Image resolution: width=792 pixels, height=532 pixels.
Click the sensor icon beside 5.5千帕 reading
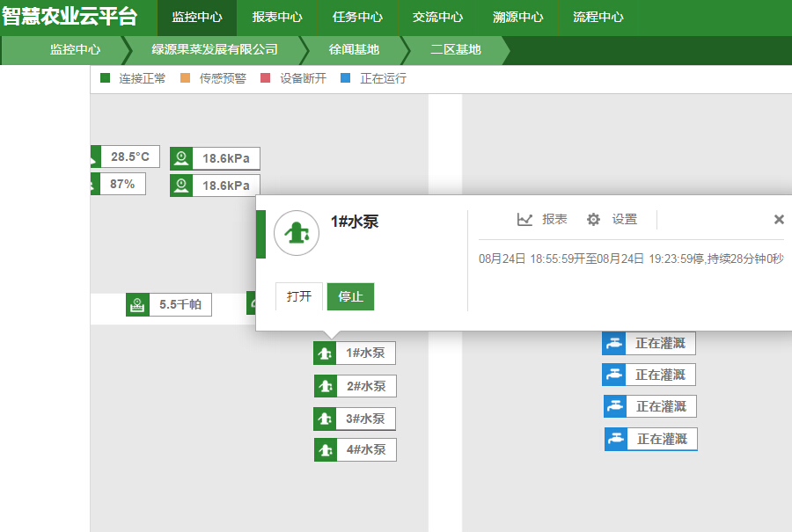[137, 305]
